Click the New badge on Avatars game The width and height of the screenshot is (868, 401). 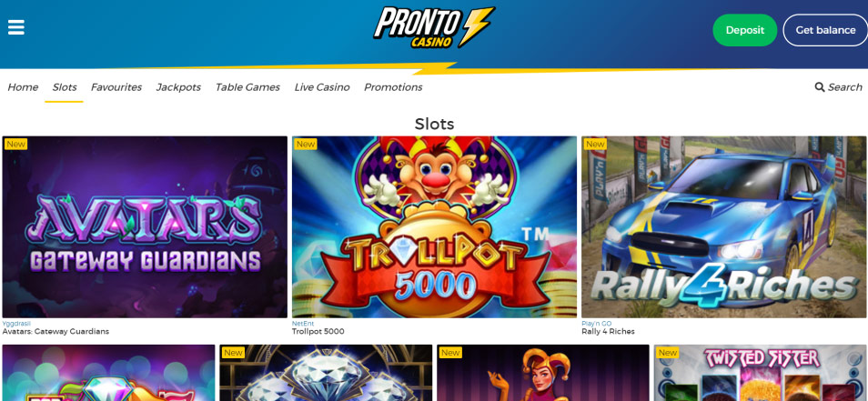tap(16, 144)
